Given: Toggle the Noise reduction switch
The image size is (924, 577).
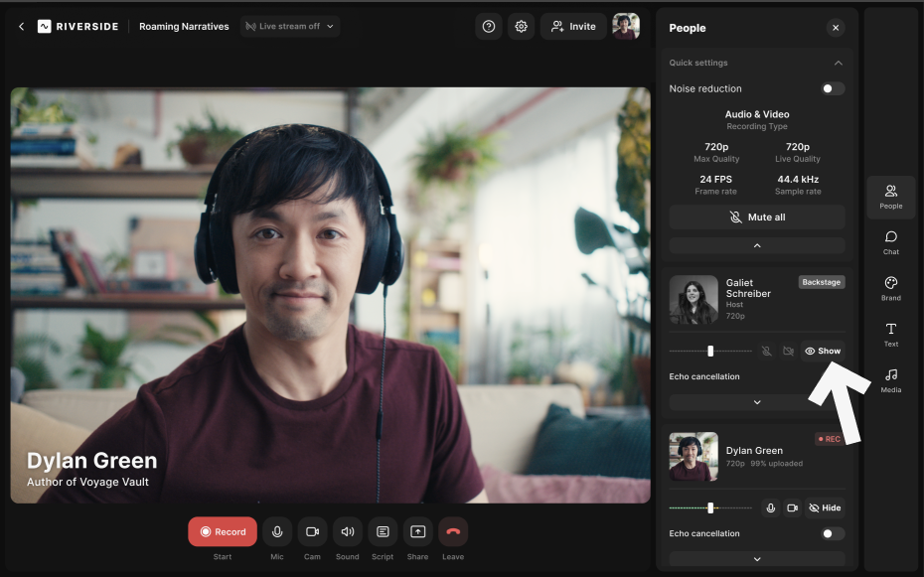Looking at the screenshot, I should pos(833,88).
